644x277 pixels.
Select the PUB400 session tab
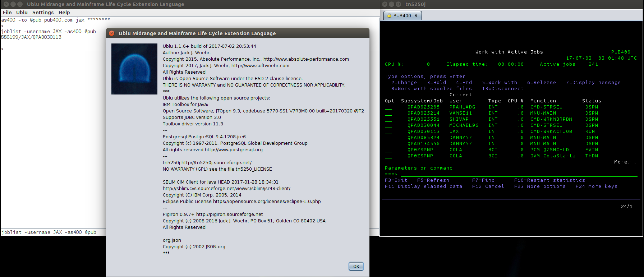pos(402,15)
